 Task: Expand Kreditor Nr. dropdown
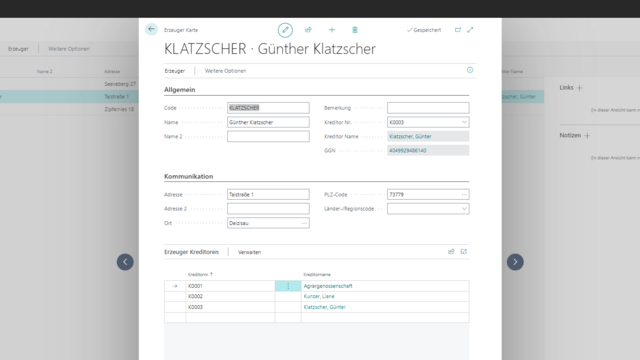point(464,122)
